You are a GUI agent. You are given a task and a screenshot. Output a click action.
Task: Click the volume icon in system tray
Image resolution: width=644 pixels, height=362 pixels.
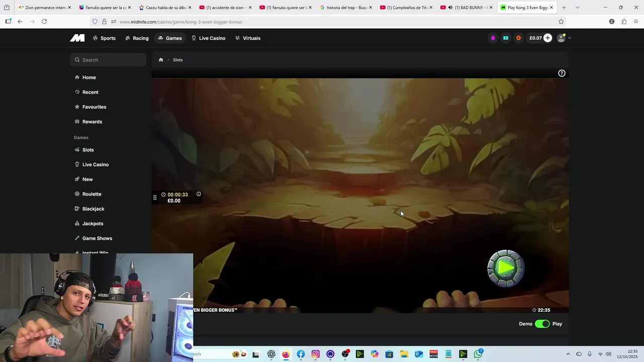(608, 354)
